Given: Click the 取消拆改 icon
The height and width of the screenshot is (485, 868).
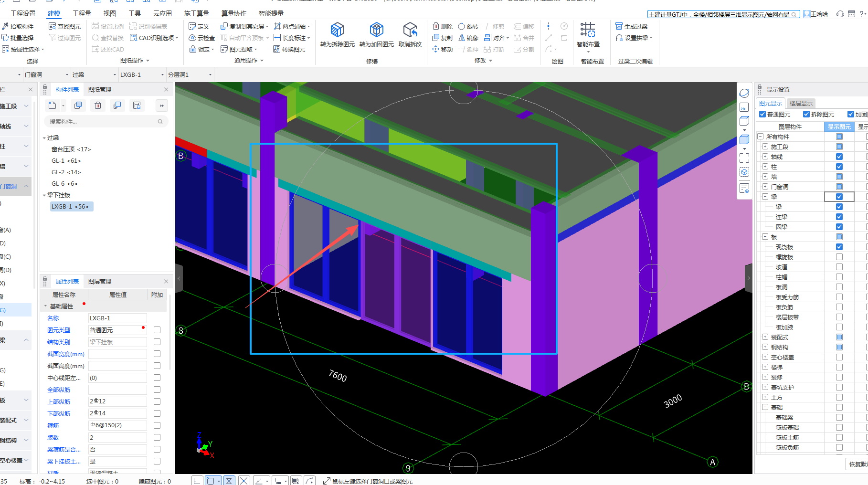Looking at the screenshot, I should [410, 30].
